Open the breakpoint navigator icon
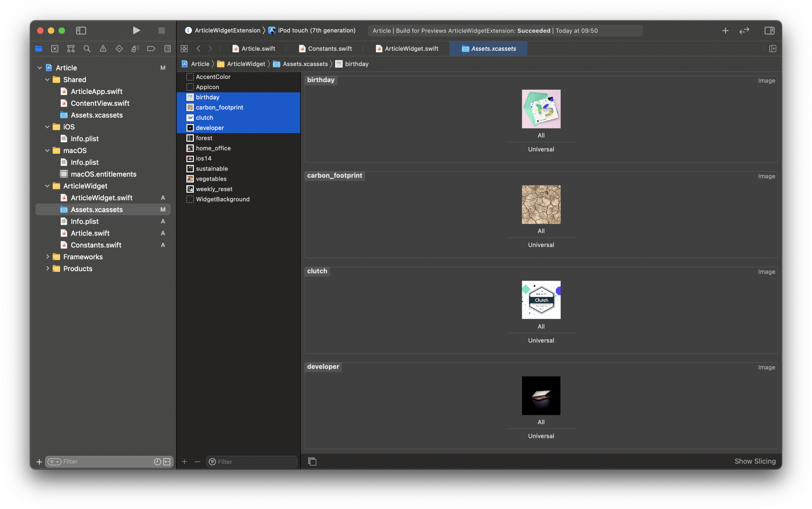This screenshot has height=509, width=812. [151, 48]
